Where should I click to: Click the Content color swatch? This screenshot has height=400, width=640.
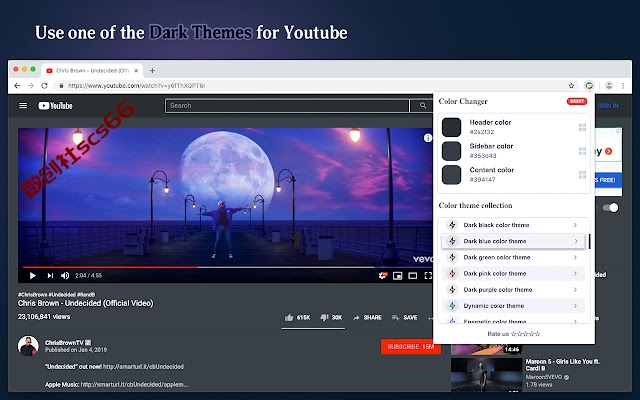(451, 175)
